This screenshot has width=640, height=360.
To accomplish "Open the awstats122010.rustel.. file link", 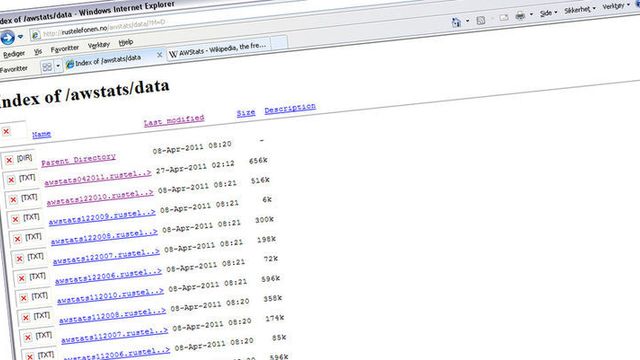I will tap(100, 198).
